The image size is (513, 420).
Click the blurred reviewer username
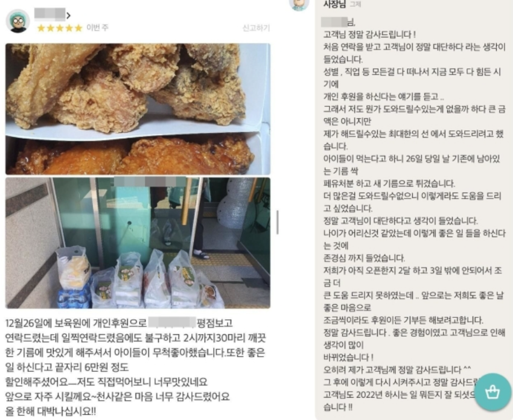coord(49,14)
